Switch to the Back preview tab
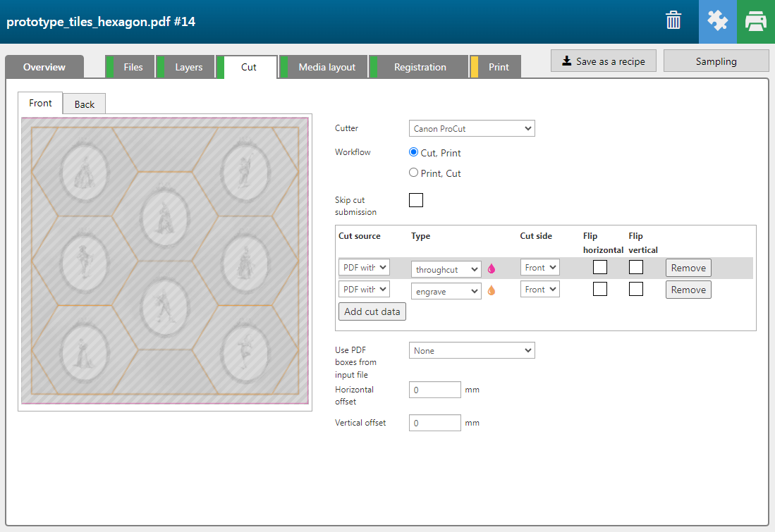 [x=85, y=104]
